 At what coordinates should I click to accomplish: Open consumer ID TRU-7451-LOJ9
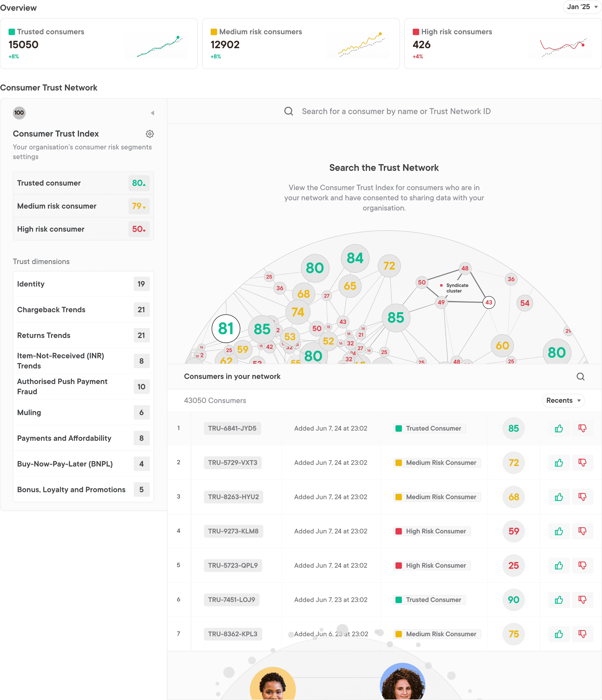[232, 600]
